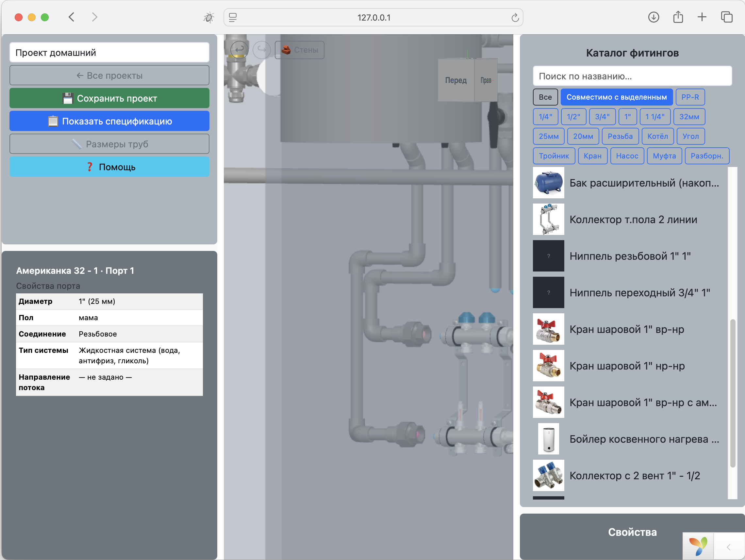This screenshot has width=745, height=560.
Task: Expand the Свойства panel header
Action: [x=632, y=532]
